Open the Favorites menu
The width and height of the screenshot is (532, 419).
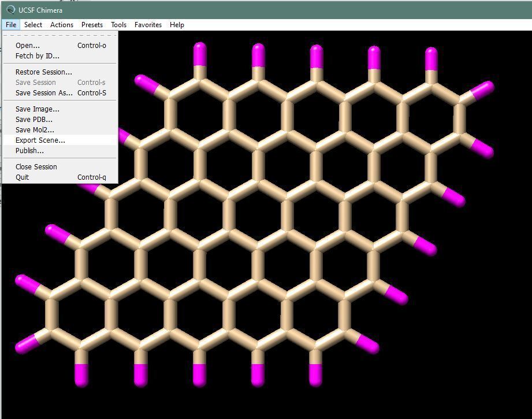148,25
